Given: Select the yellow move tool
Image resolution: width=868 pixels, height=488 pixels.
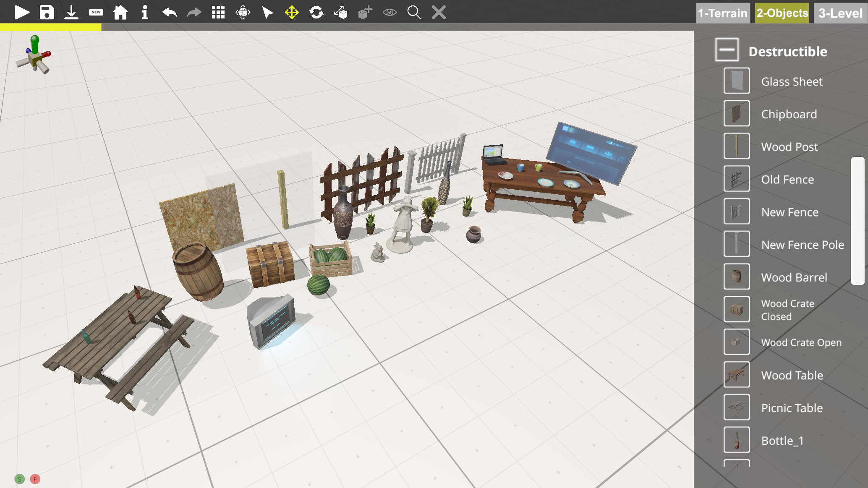Looking at the screenshot, I should [x=292, y=12].
